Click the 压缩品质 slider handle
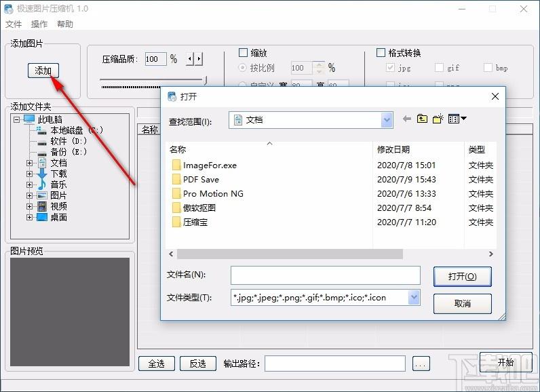 pyautogui.click(x=206, y=81)
